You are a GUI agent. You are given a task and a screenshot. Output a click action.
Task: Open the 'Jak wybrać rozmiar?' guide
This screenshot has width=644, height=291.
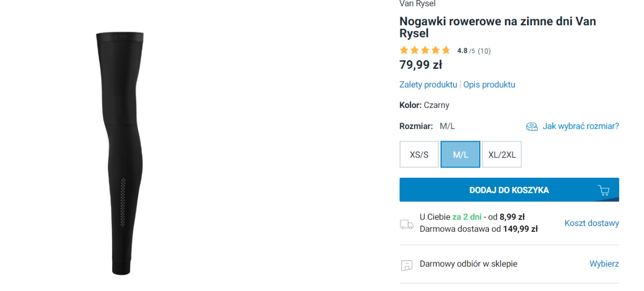click(580, 127)
